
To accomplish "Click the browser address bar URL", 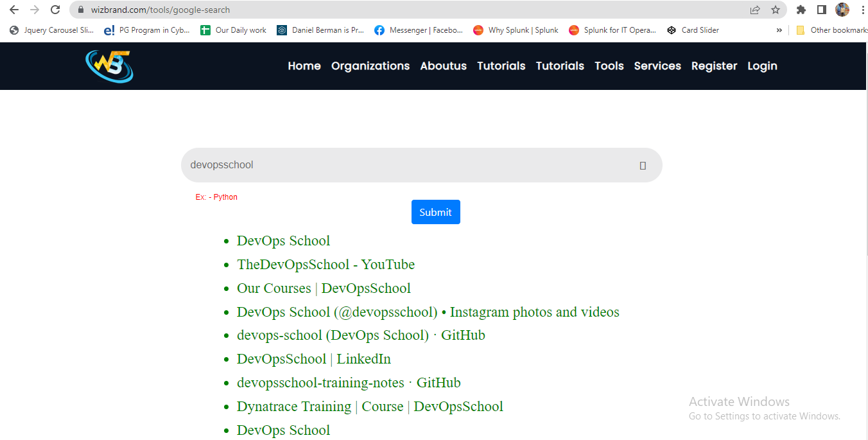I will pos(159,10).
